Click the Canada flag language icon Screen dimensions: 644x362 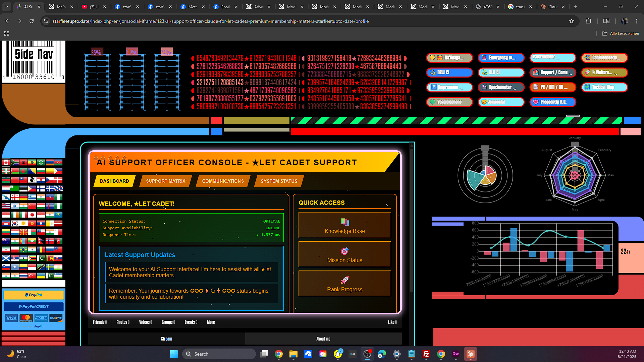[x=6, y=163]
